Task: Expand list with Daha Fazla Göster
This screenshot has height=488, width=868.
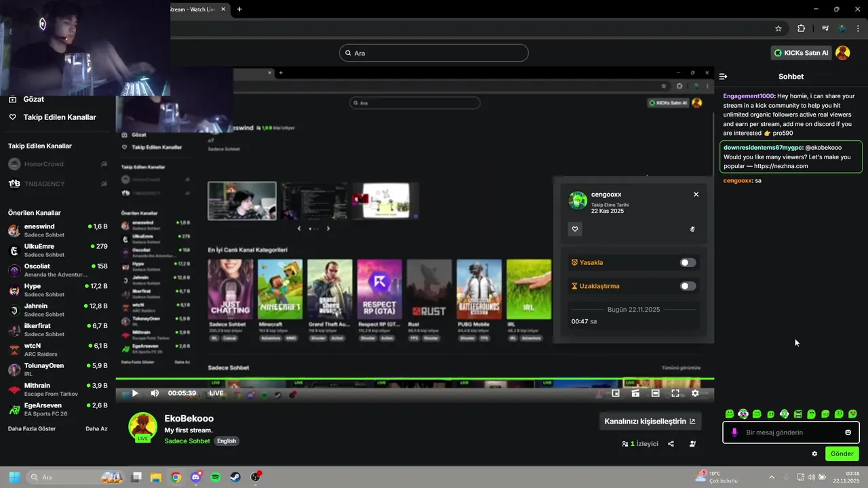Action: point(32,429)
